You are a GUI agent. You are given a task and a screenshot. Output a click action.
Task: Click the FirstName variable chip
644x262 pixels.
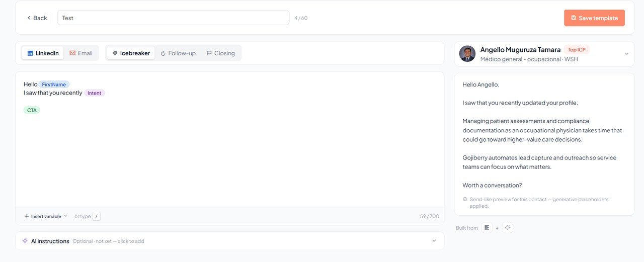pyautogui.click(x=54, y=84)
